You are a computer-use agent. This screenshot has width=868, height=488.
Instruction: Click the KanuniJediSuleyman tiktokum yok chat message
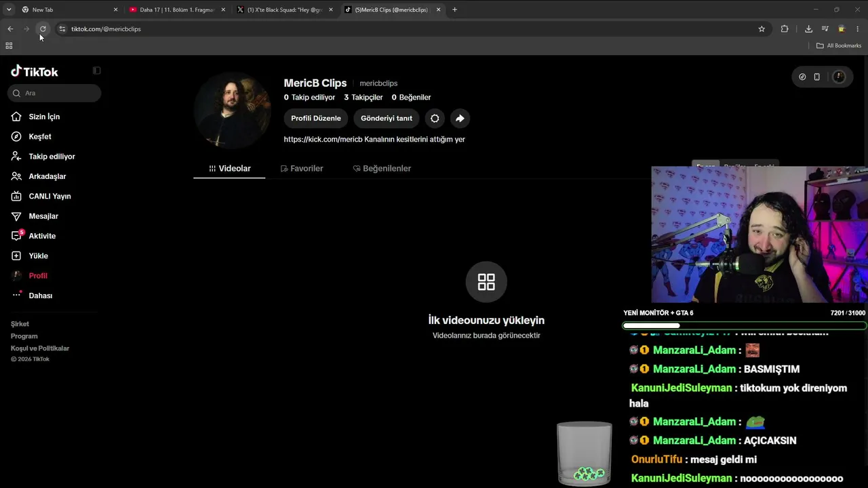point(739,396)
